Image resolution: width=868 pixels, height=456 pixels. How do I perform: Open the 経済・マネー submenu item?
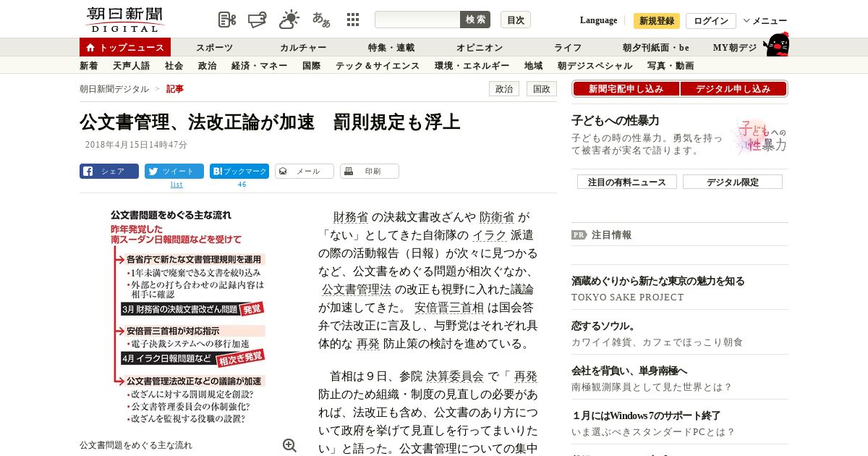(259, 65)
